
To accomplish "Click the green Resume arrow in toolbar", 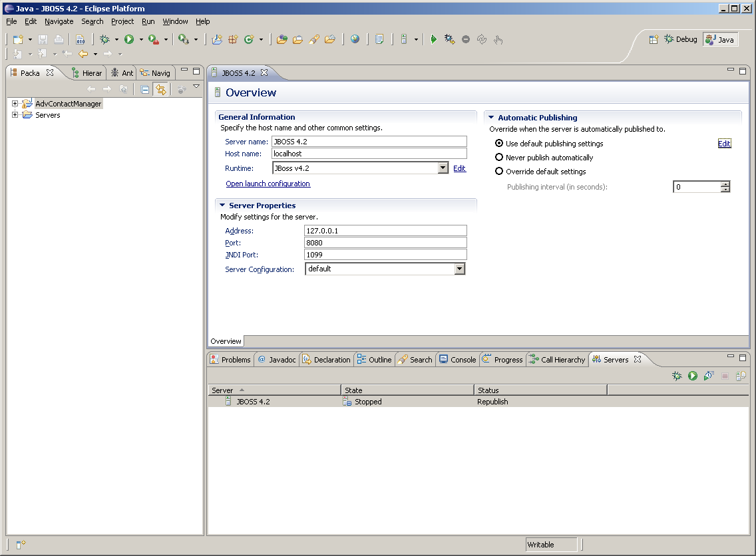I will click(x=433, y=39).
